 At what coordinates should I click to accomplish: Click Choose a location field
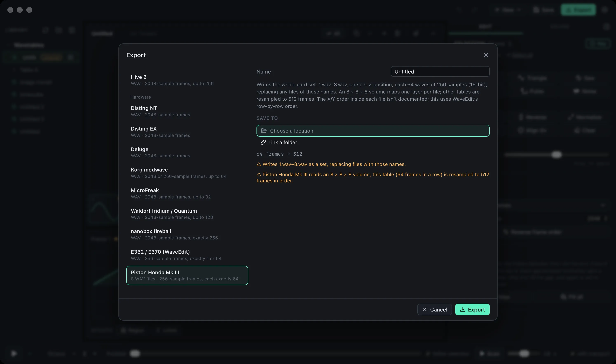click(x=373, y=131)
